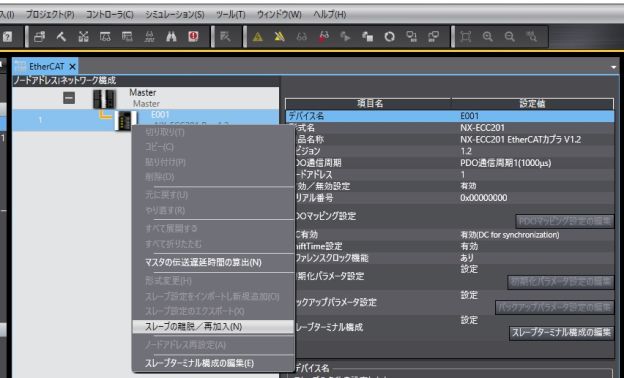Go online with the yellow triangle icon
Screen dimensions: 624x378
click(x=258, y=37)
